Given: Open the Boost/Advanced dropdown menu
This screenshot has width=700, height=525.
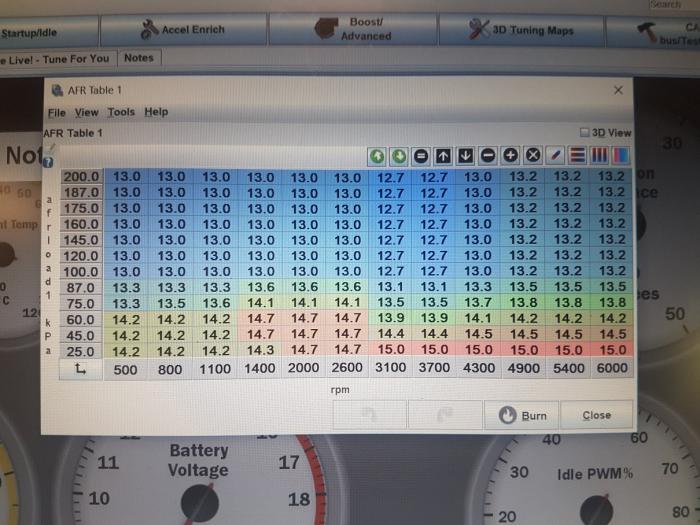Looking at the screenshot, I should [363, 29].
